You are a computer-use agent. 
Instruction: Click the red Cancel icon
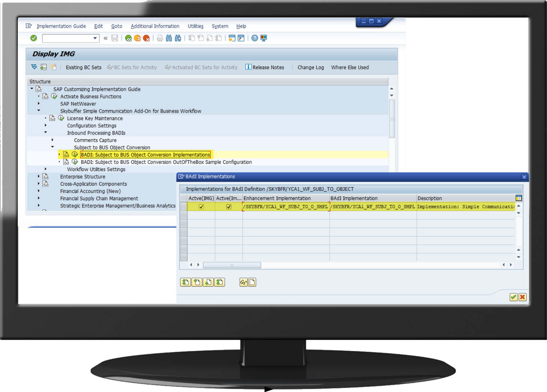pos(146,38)
